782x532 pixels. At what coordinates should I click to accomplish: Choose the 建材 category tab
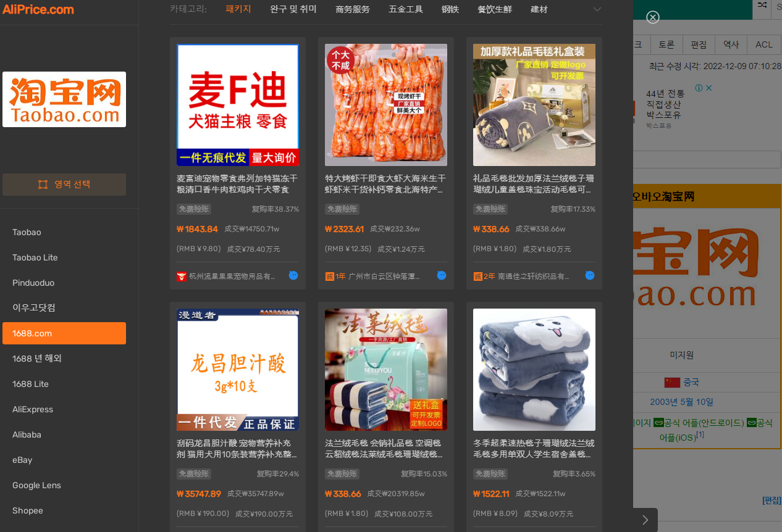[539, 9]
